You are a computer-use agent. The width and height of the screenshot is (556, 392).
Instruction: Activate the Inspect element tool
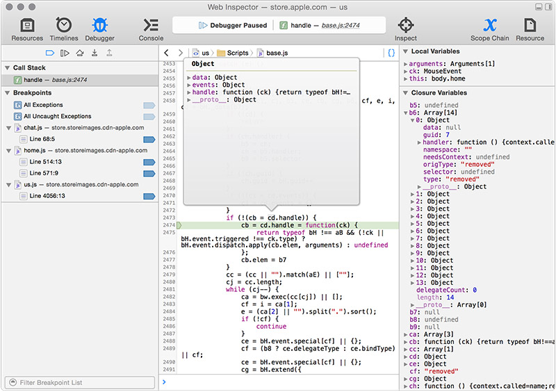406,29
